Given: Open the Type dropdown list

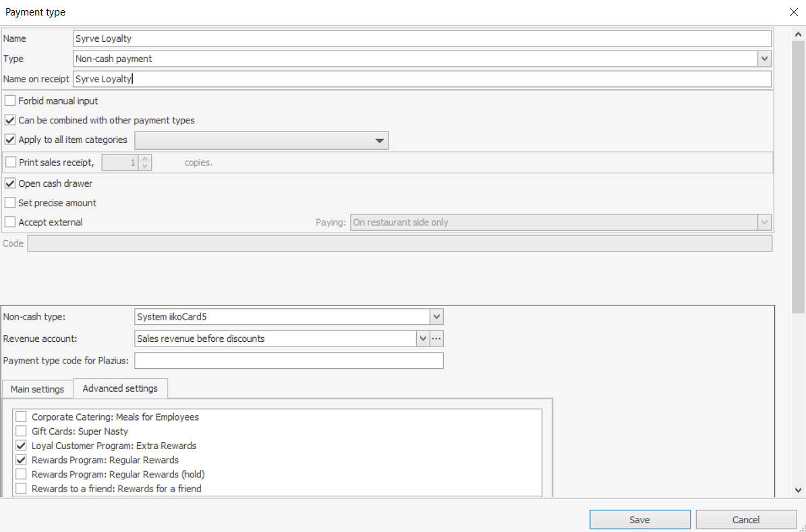Looking at the screenshot, I should tap(764, 59).
